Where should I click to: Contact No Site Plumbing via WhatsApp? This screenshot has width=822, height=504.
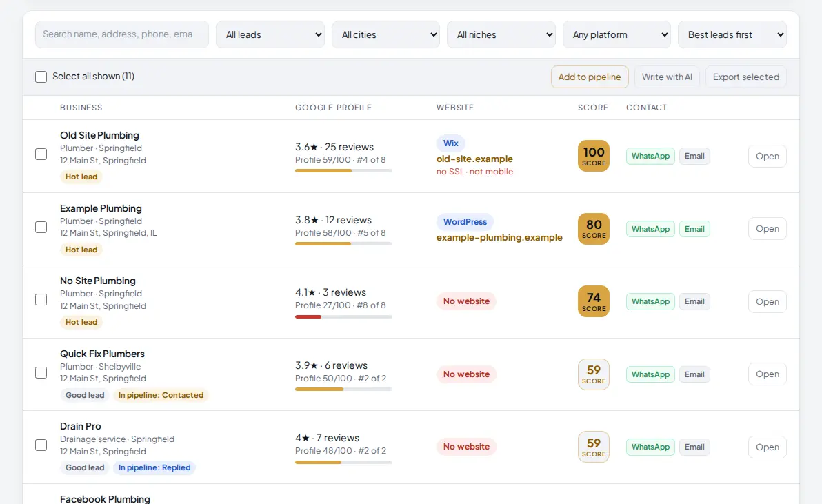point(650,301)
